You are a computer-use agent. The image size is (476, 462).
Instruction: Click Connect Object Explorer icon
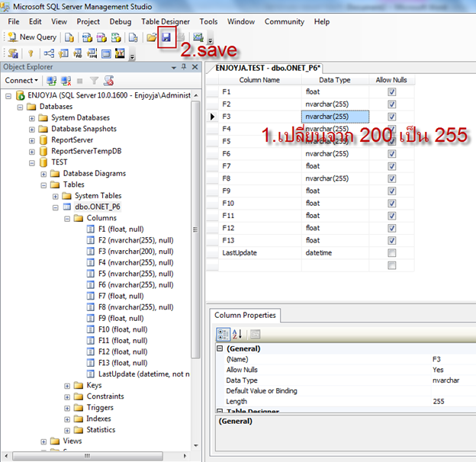tap(51, 81)
